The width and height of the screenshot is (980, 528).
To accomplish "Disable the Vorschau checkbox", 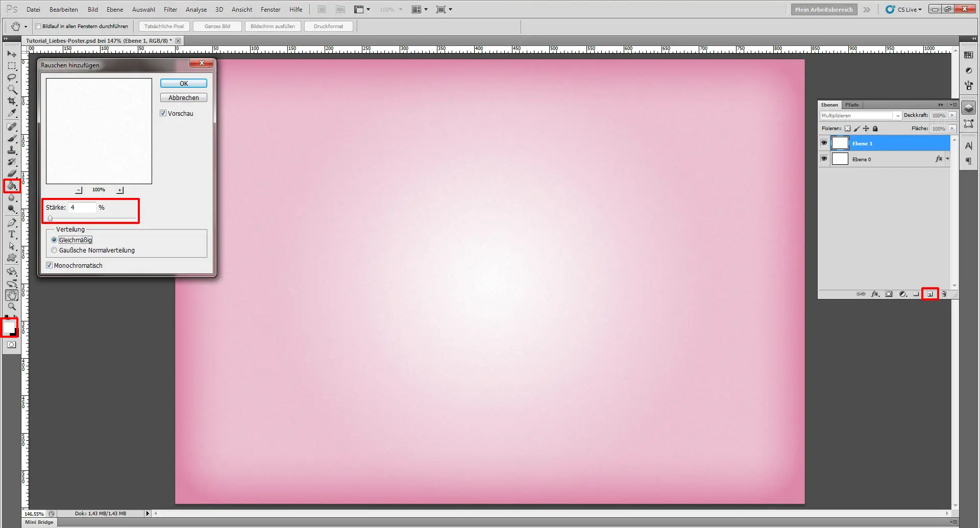I will tap(163, 113).
